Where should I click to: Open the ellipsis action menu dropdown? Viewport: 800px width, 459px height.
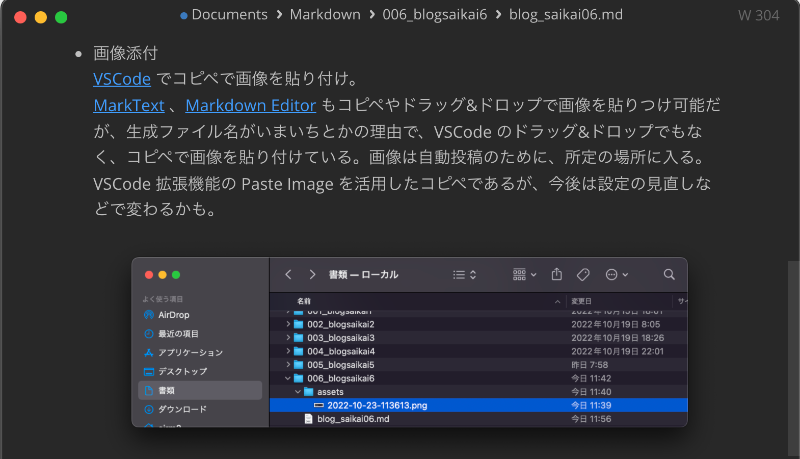(617, 274)
